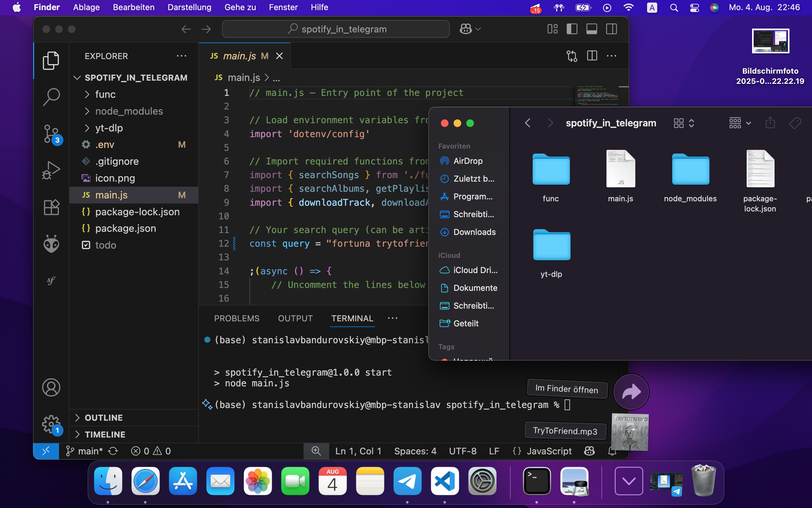812x508 pixels.
Task: Open Run and Debug view
Action: pyautogui.click(x=51, y=170)
